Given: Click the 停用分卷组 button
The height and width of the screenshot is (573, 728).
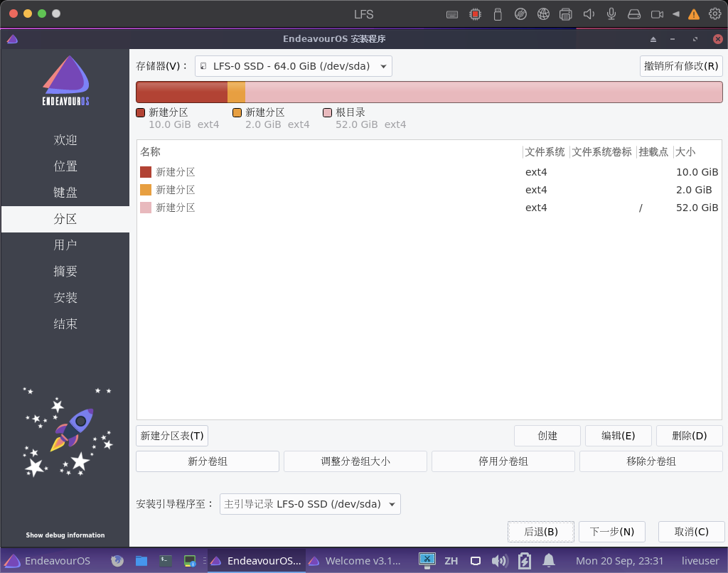Looking at the screenshot, I should tap(503, 461).
